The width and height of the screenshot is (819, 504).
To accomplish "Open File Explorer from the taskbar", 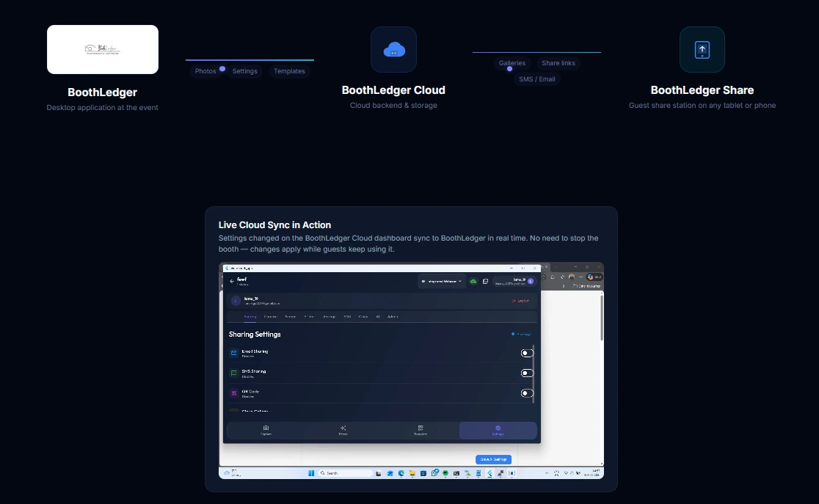I will (x=412, y=473).
